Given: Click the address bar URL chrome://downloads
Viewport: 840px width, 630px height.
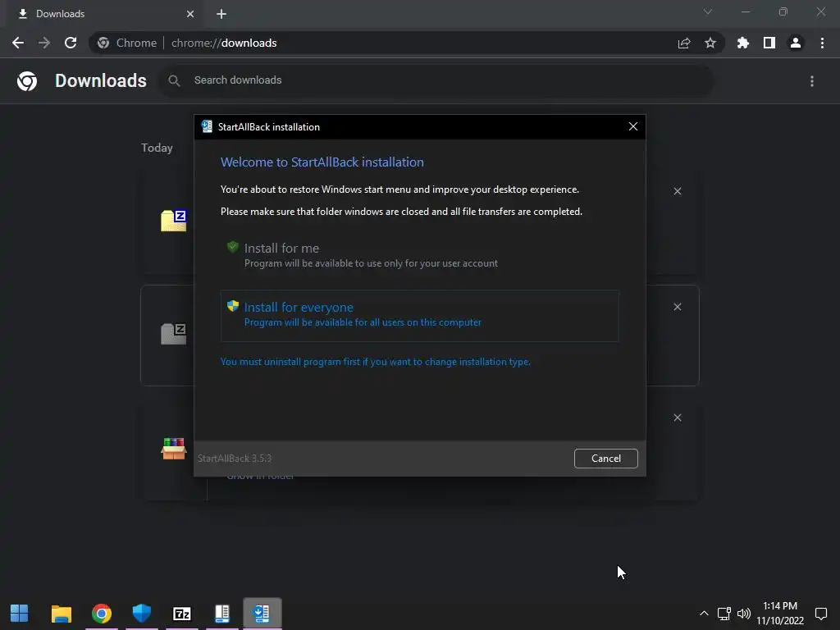Looking at the screenshot, I should tap(224, 43).
